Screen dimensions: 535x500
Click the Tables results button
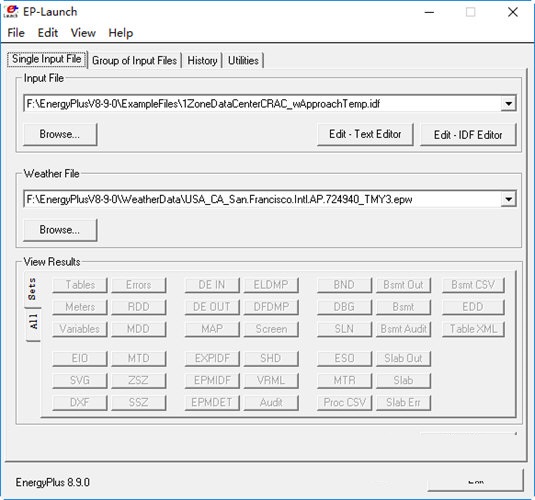click(80, 285)
